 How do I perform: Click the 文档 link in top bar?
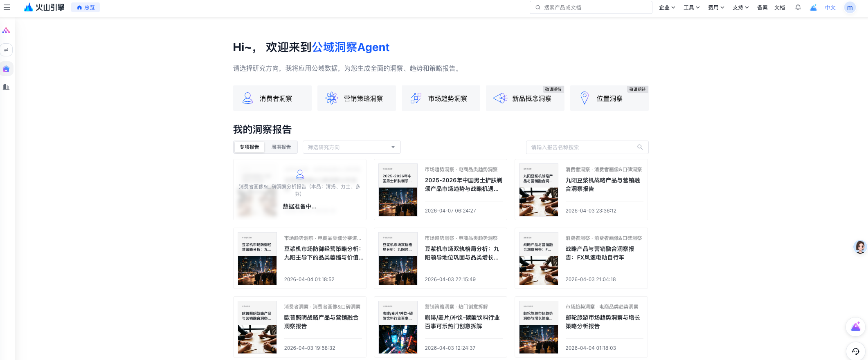(780, 7)
